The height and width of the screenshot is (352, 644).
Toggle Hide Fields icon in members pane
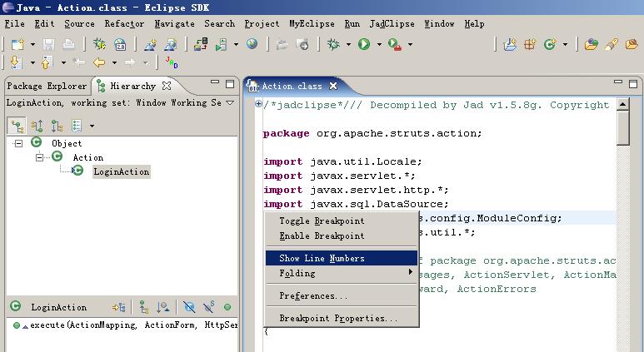point(189,307)
